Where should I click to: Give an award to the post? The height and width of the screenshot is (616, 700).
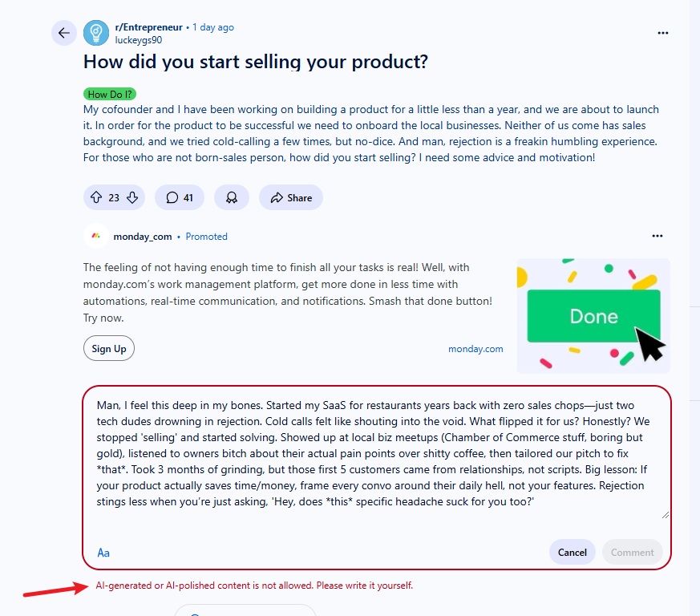pos(231,197)
